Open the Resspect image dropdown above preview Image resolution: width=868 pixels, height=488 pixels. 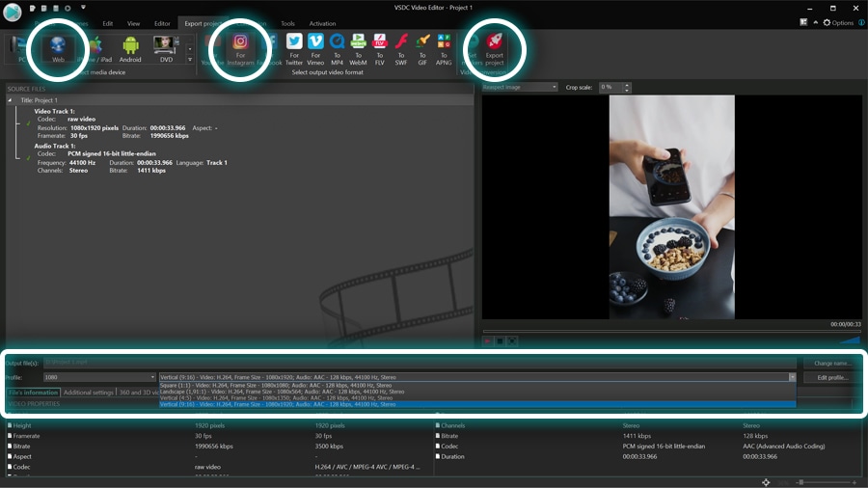click(519, 88)
